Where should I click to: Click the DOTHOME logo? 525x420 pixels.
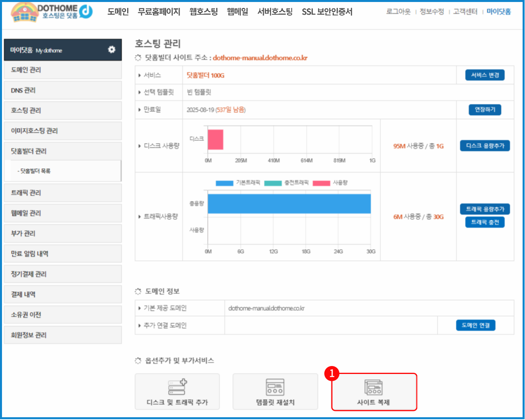[x=52, y=12]
